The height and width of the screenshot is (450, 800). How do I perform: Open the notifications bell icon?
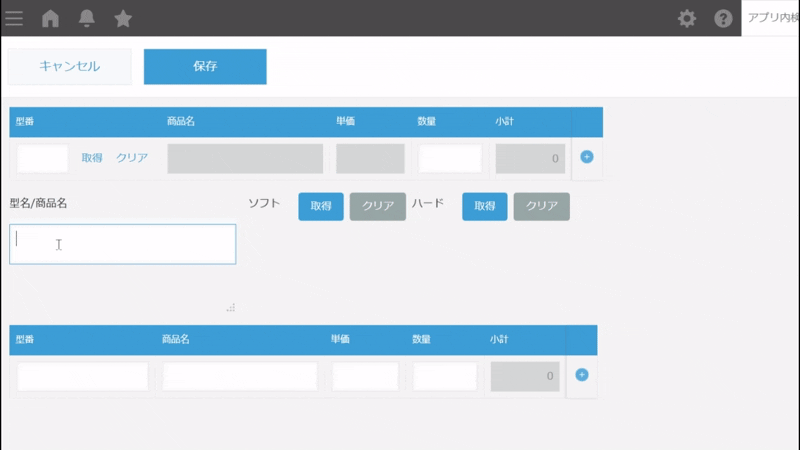pos(87,18)
